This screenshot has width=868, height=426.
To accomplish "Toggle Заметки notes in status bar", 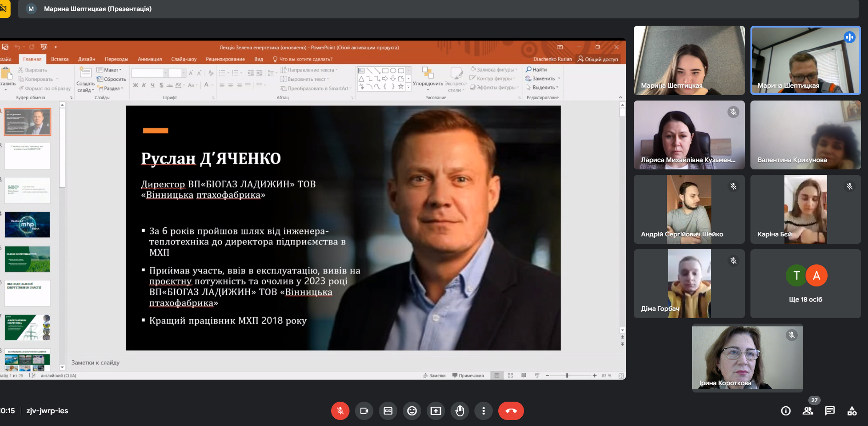I will [434, 376].
